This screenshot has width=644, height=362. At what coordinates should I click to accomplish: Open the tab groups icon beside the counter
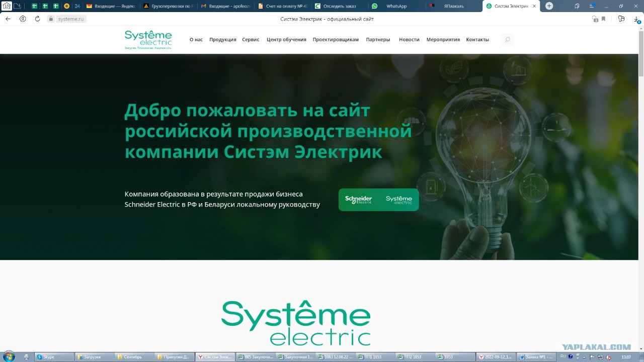coord(18,6)
